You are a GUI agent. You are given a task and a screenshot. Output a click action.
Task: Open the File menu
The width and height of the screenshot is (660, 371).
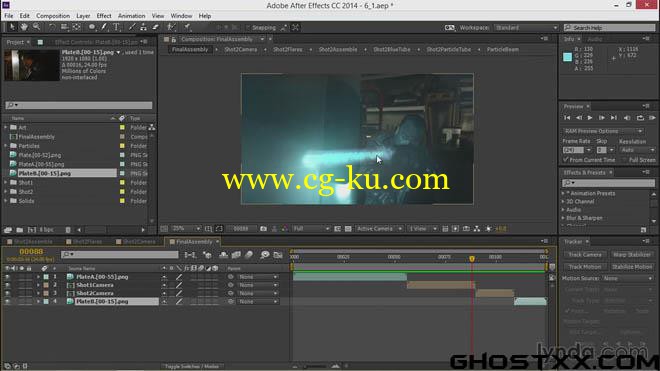point(8,16)
